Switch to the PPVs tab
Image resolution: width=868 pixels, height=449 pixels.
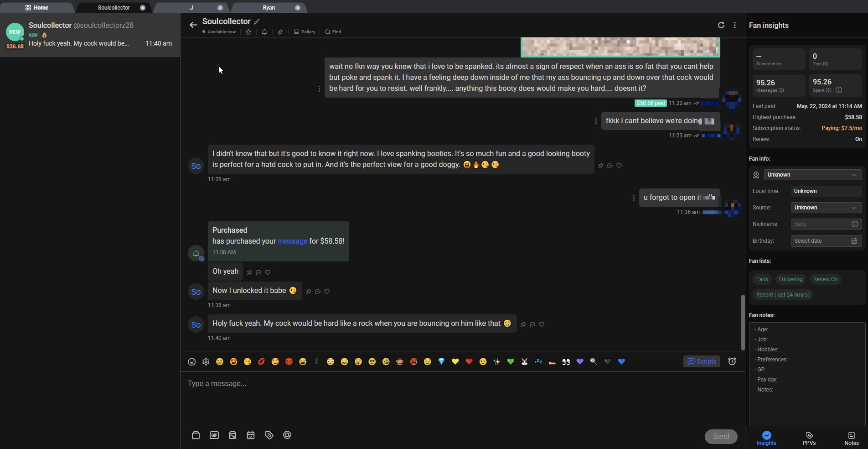coord(809,438)
